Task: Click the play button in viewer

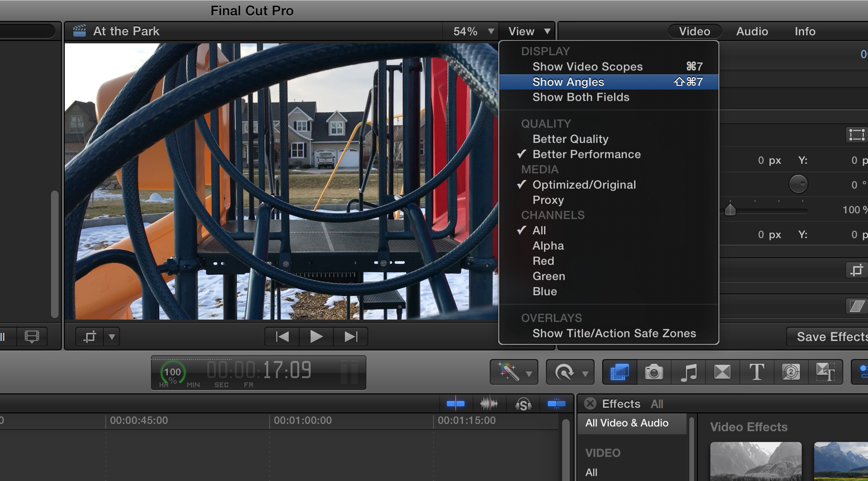Action: pos(316,337)
